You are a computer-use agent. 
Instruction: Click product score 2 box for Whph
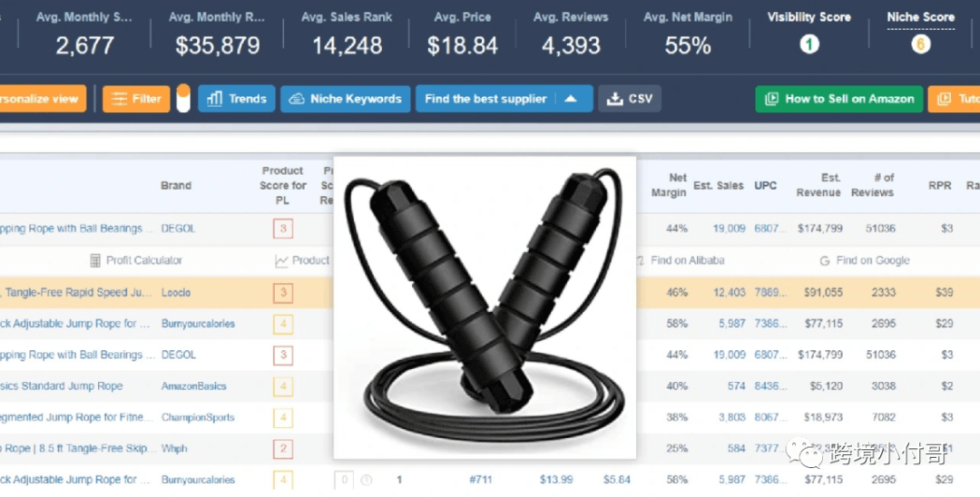[283, 448]
